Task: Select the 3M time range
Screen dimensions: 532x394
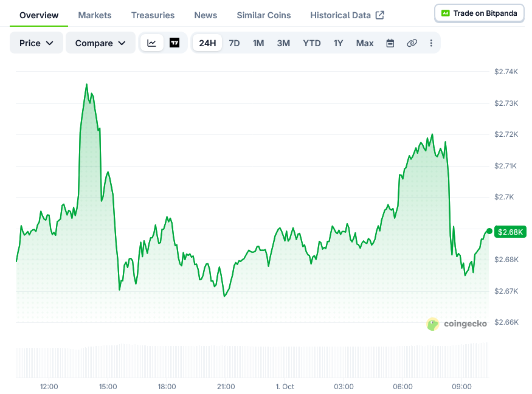Action: coord(283,43)
